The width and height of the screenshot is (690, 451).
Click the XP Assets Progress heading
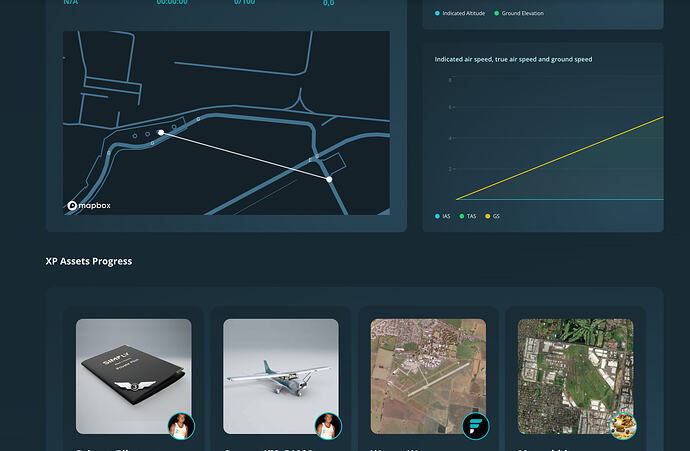coord(89,261)
